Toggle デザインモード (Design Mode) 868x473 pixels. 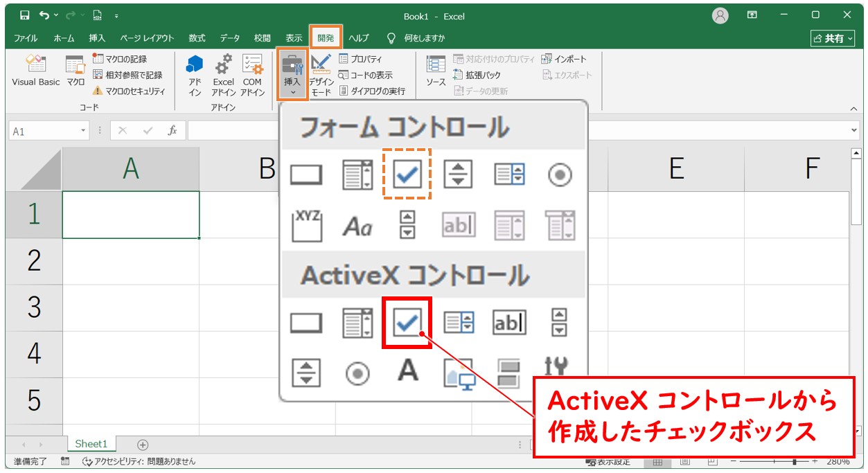(x=321, y=75)
